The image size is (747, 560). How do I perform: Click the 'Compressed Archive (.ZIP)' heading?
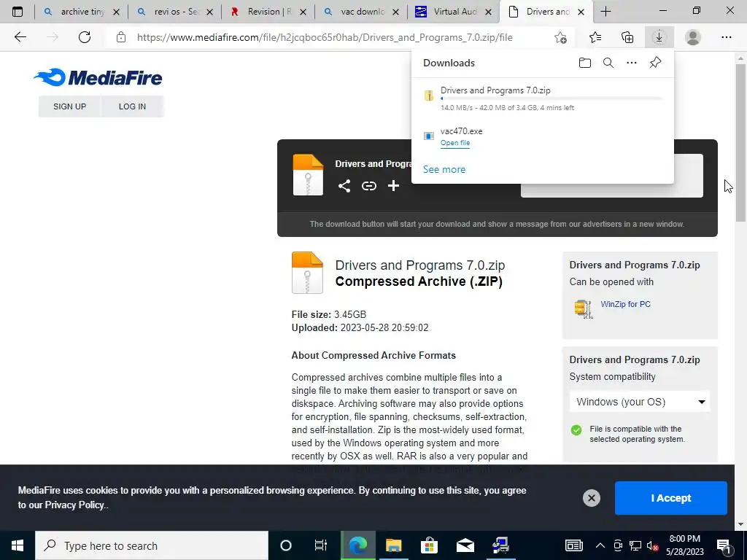419,281
